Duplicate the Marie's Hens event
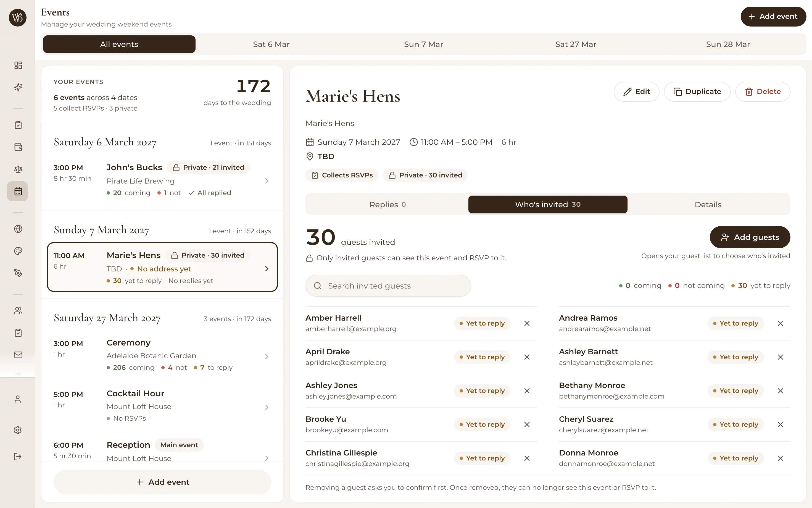The image size is (812, 508). click(x=697, y=91)
